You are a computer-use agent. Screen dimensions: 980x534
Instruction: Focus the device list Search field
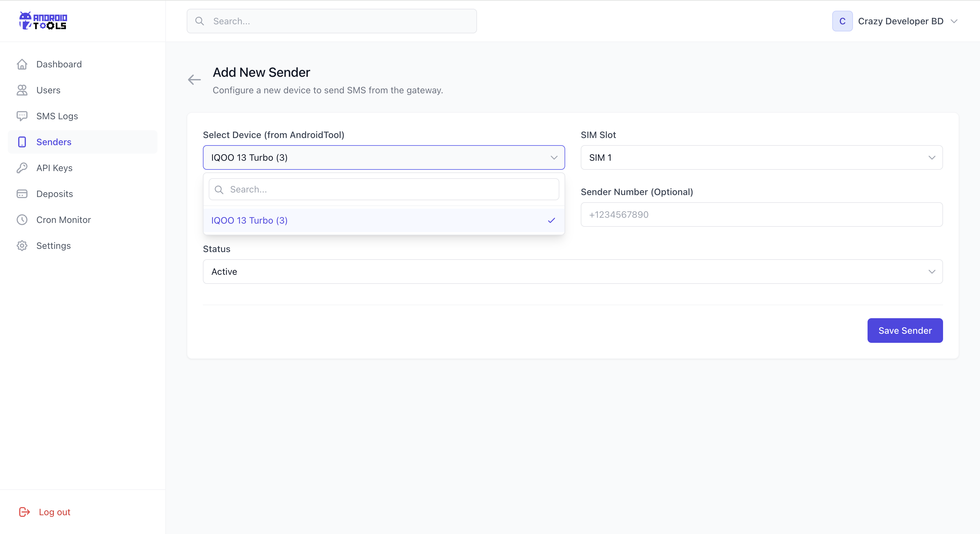384,190
